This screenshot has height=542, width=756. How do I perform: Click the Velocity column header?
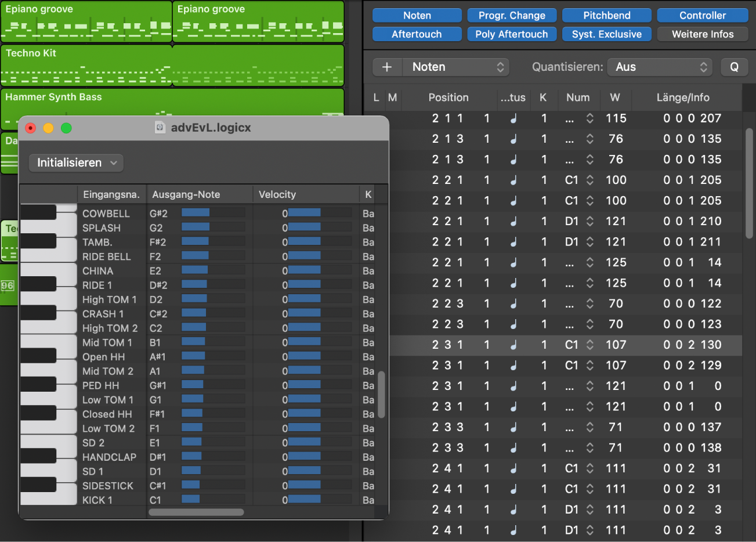point(277,194)
